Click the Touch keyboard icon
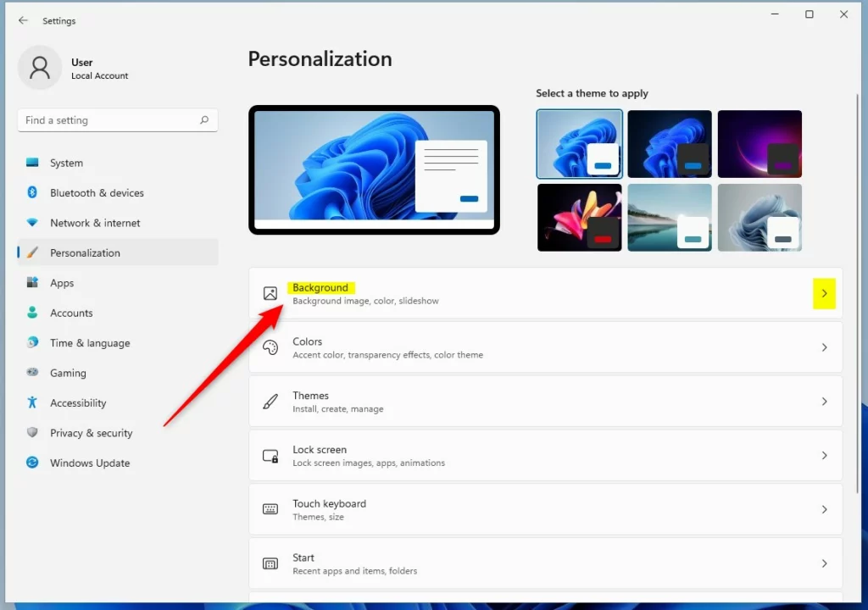This screenshot has height=610, width=868. (x=270, y=509)
